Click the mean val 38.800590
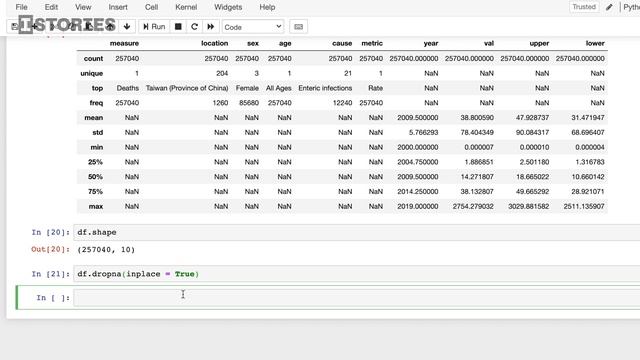The width and height of the screenshot is (640, 360). [x=477, y=118]
